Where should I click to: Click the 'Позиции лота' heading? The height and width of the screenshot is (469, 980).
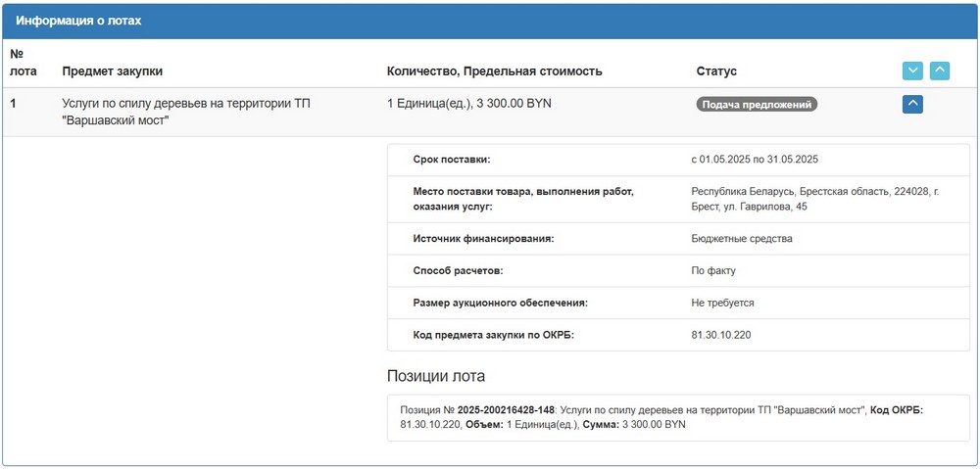pyautogui.click(x=435, y=376)
